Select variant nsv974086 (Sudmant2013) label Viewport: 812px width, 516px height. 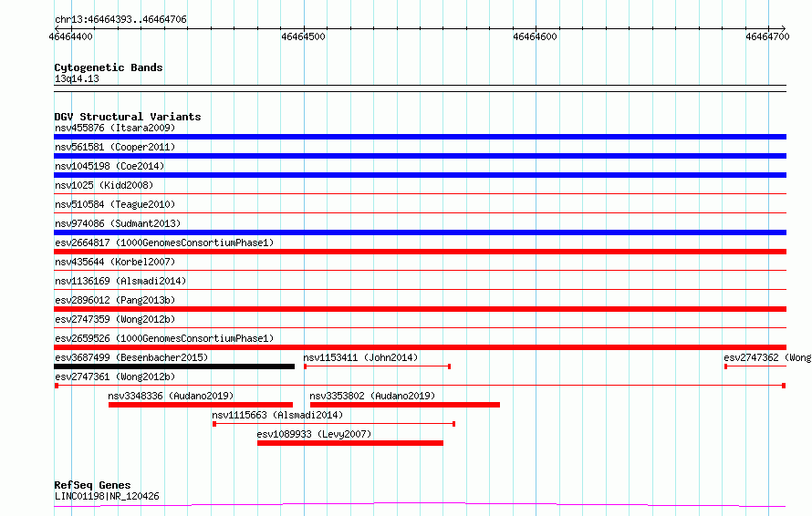click(x=118, y=223)
